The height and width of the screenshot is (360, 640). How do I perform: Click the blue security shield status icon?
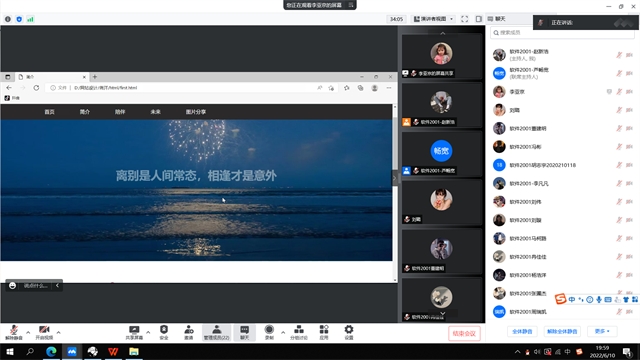point(19,19)
